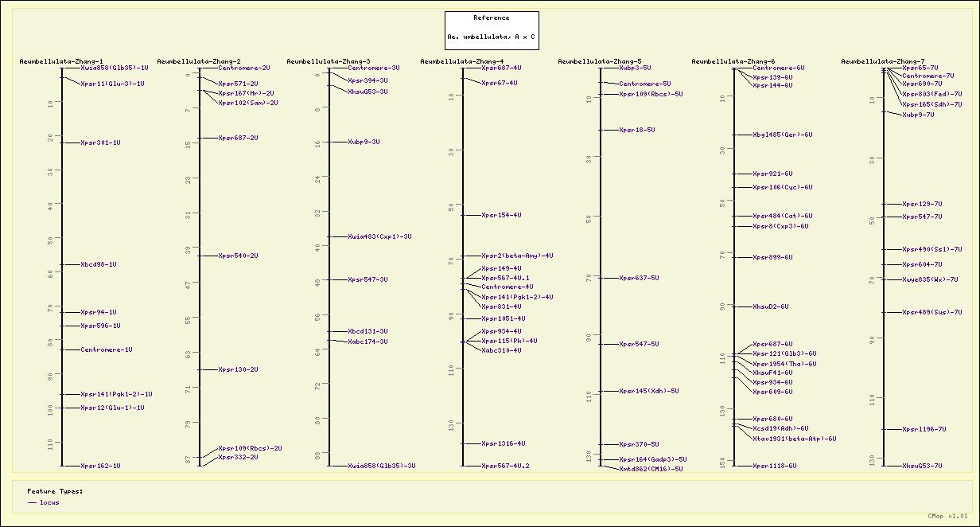Click the Xwia858(Glb35)-1U locus label

point(114,68)
